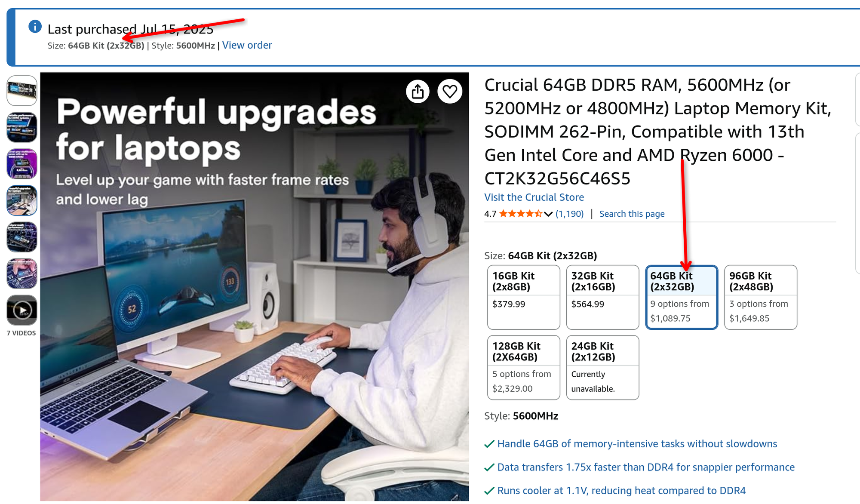
Task: Click the 7 VIDEOS caption
Action: click(x=21, y=333)
